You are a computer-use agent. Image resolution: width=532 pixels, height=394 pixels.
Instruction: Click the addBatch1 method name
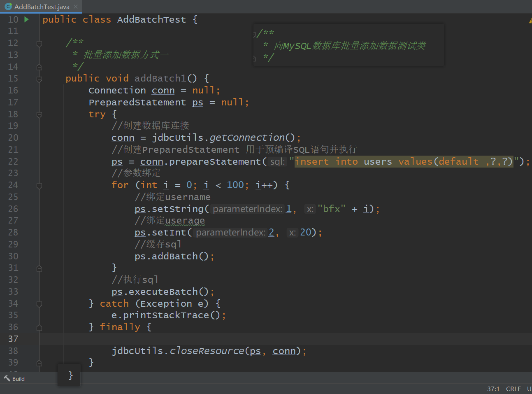tap(160, 79)
